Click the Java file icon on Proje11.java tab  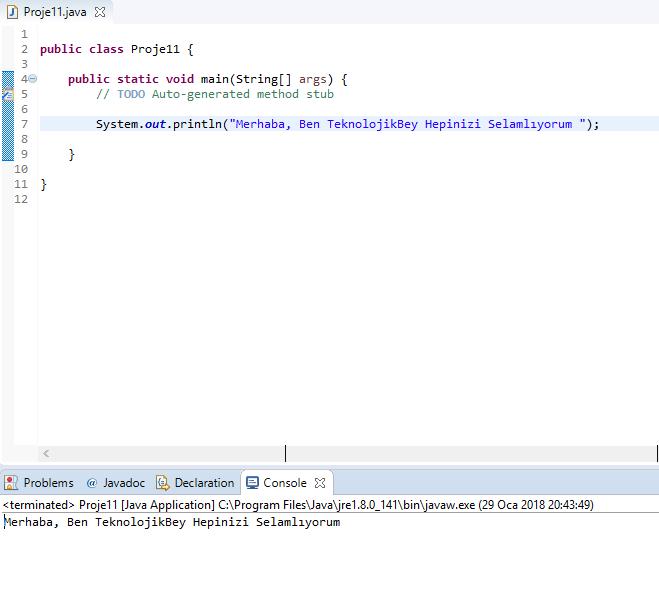(x=12, y=12)
